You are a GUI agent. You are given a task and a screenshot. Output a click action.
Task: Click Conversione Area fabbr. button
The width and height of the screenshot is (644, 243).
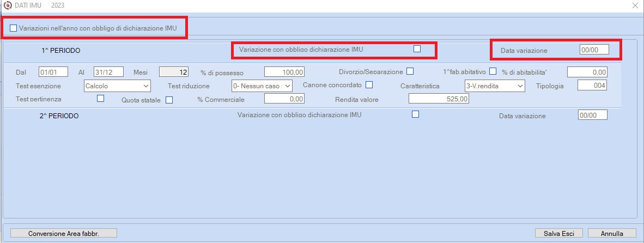(x=64, y=233)
